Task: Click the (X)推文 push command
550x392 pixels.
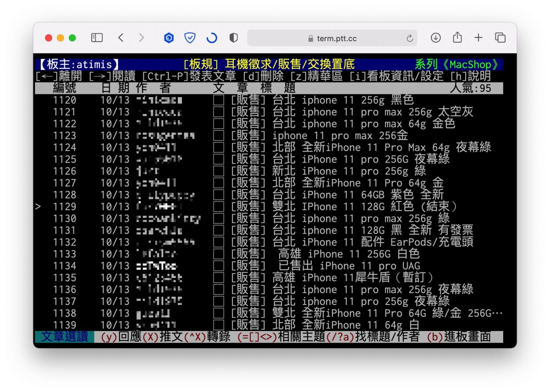Action: (162, 337)
